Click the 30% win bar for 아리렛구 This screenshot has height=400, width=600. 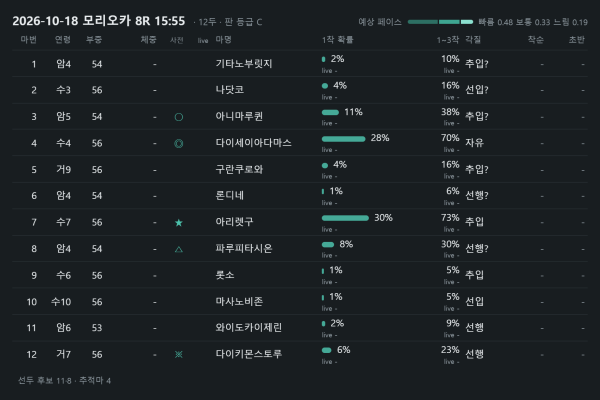[345, 218]
